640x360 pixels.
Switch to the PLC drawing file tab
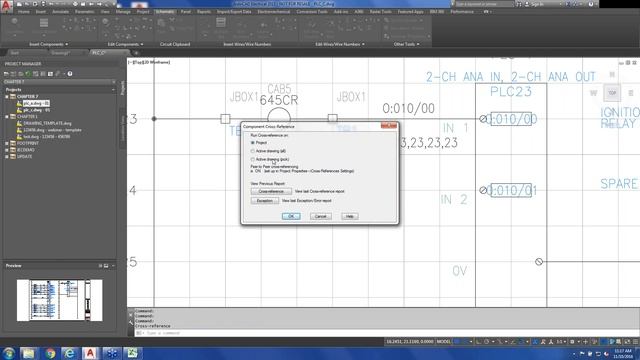pyautogui.click(x=108, y=53)
